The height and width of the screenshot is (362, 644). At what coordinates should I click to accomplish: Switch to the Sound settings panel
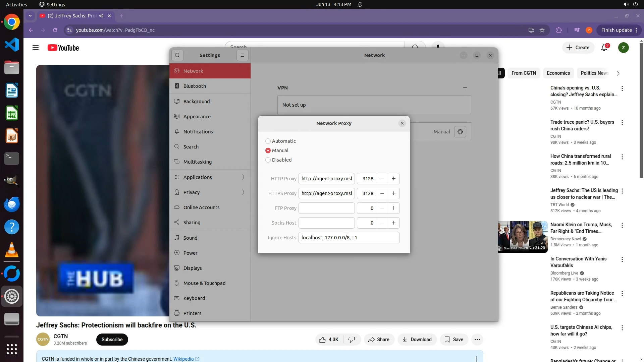pos(190,238)
